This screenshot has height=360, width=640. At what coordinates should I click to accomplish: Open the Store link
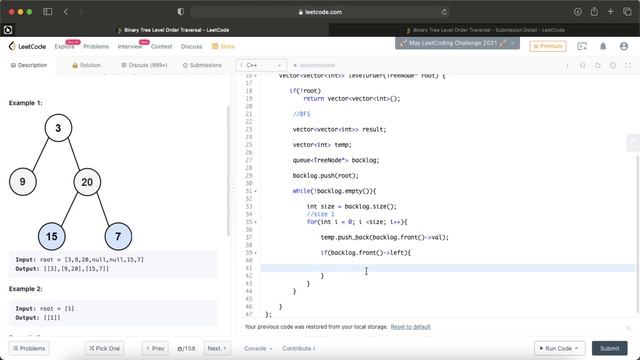[x=224, y=47]
